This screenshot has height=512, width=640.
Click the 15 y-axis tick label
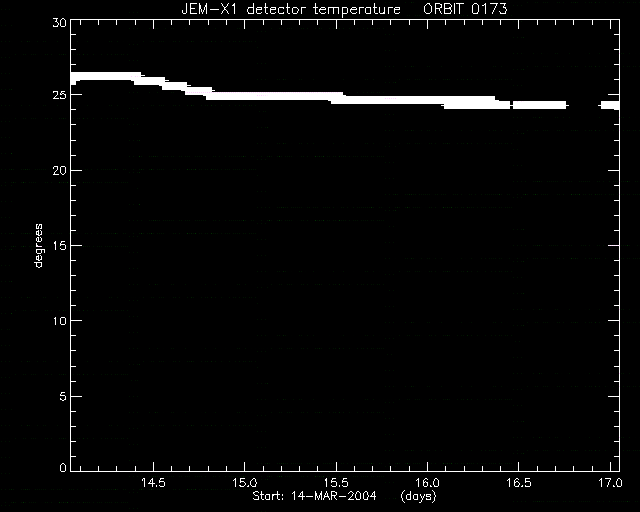coord(60,246)
